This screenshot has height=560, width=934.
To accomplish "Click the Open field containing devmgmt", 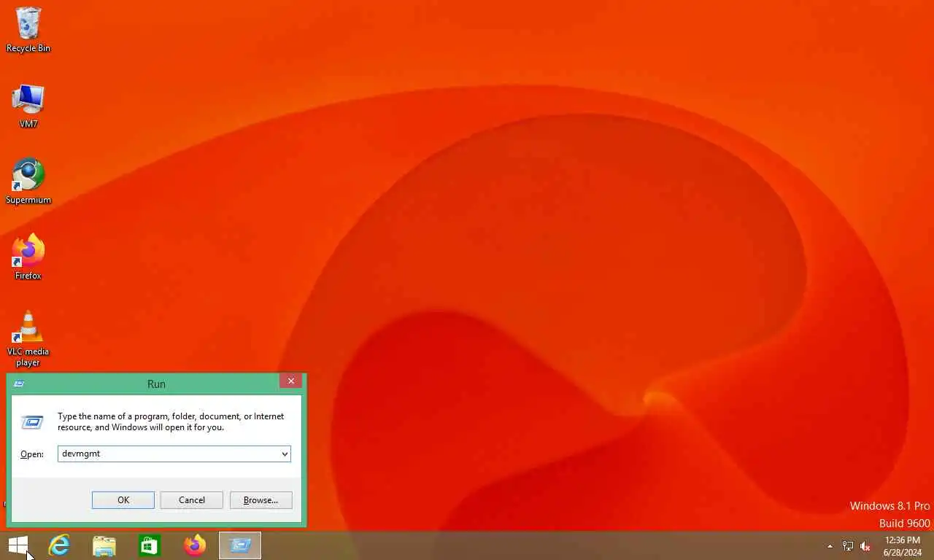I will (x=174, y=454).
